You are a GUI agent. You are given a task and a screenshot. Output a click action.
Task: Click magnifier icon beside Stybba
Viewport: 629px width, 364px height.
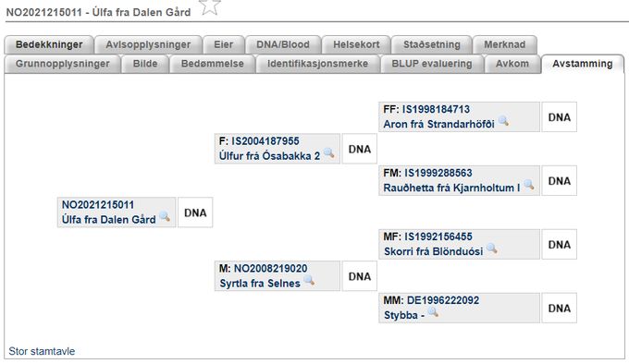click(433, 312)
